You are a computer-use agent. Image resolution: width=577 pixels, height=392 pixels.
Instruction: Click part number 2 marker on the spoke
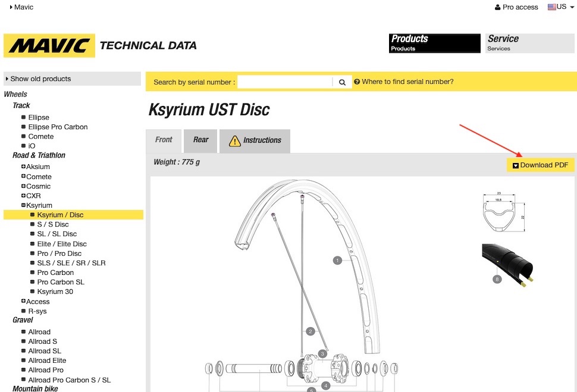(310, 331)
